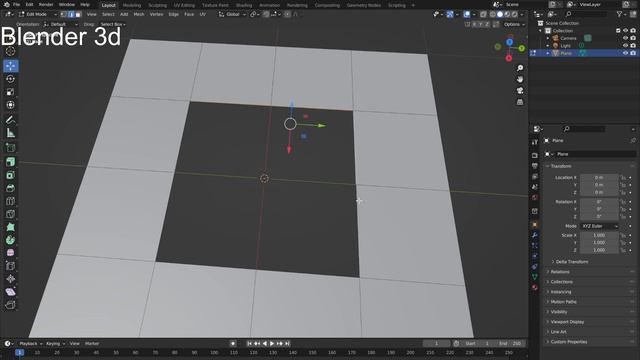Pick the Knife tool
Screen dimensions: 640x360
[x=11, y=214]
